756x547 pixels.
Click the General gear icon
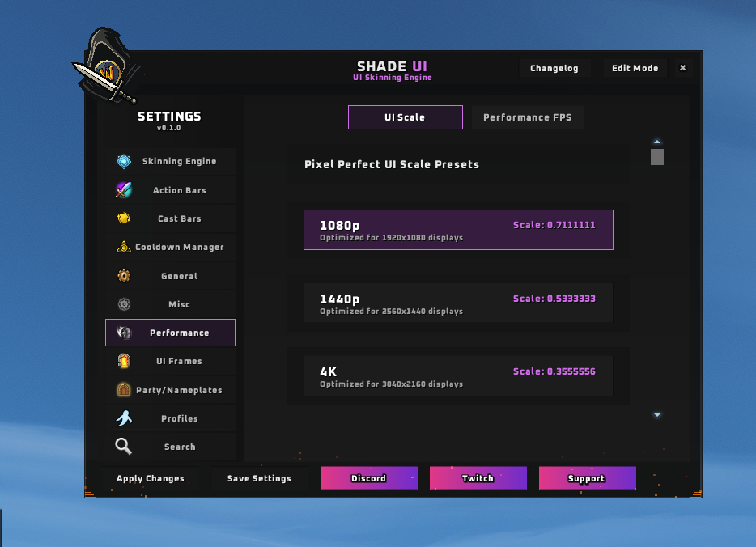tap(124, 276)
